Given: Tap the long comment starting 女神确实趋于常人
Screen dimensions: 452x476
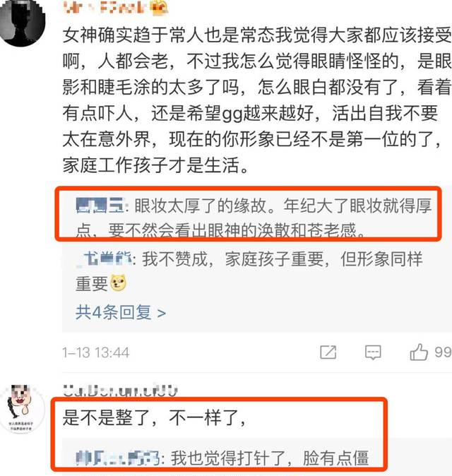Looking at the screenshot, I should click(x=257, y=100).
